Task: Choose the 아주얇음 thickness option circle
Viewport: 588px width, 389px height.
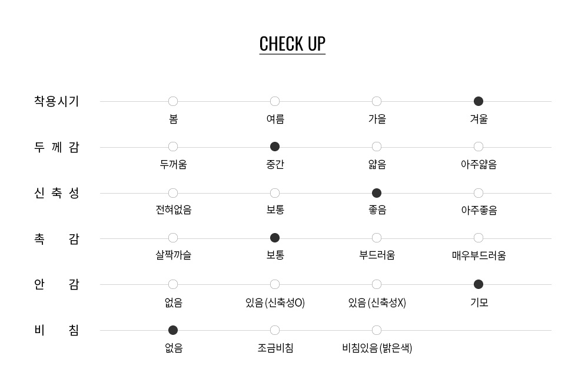Action: [479, 147]
